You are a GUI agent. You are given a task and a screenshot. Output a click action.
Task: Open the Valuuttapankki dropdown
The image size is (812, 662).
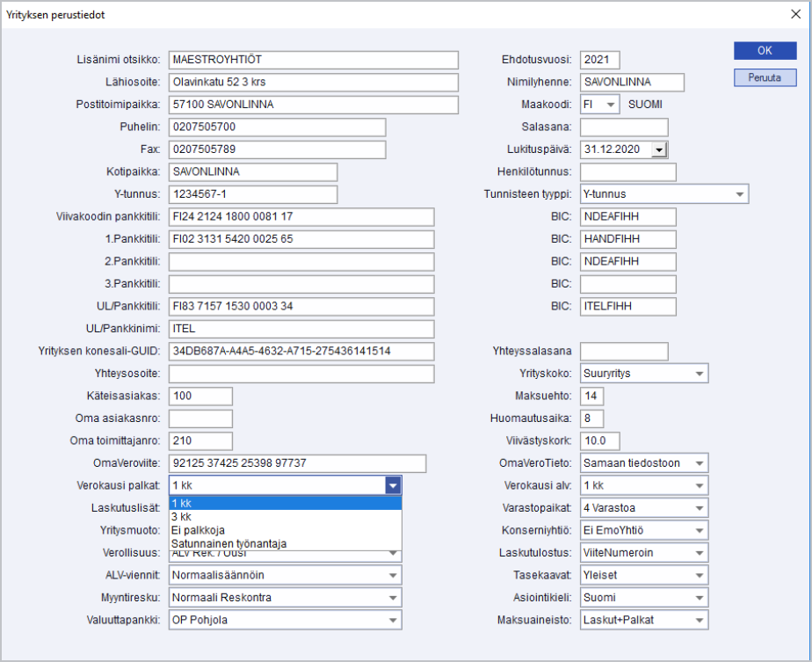(393, 621)
